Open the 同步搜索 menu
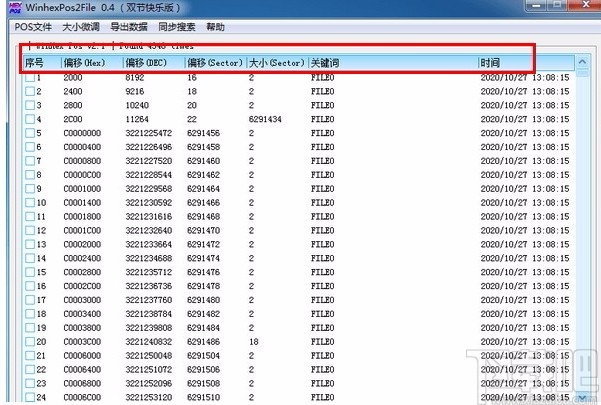This screenshot has width=601, height=405. [177, 27]
